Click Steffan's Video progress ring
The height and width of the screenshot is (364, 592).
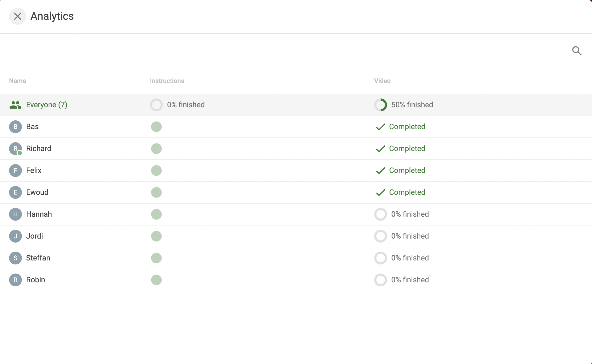pos(381,258)
